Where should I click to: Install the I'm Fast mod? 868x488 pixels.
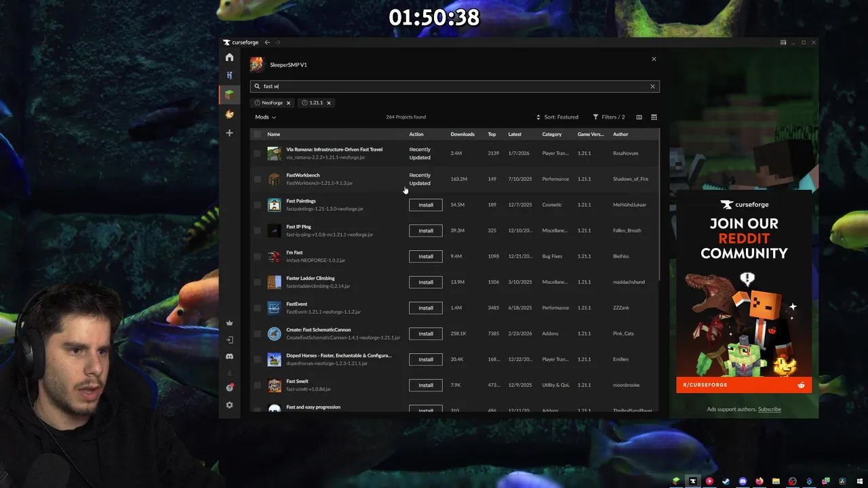pos(425,256)
